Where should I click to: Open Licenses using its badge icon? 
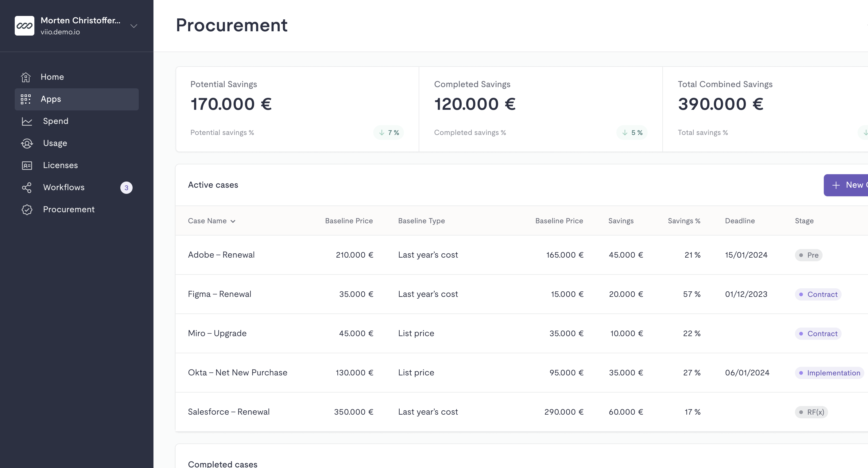(x=27, y=165)
